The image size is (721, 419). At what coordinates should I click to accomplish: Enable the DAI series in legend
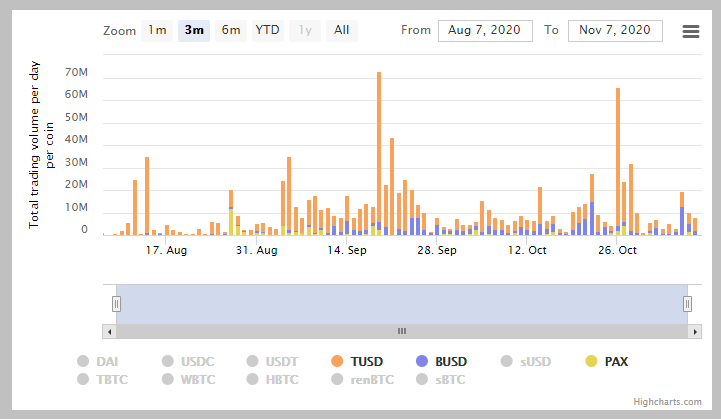click(98, 361)
